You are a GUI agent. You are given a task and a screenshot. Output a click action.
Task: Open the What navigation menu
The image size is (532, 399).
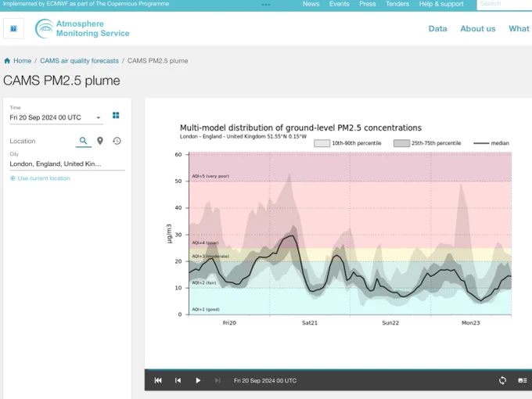tap(519, 28)
